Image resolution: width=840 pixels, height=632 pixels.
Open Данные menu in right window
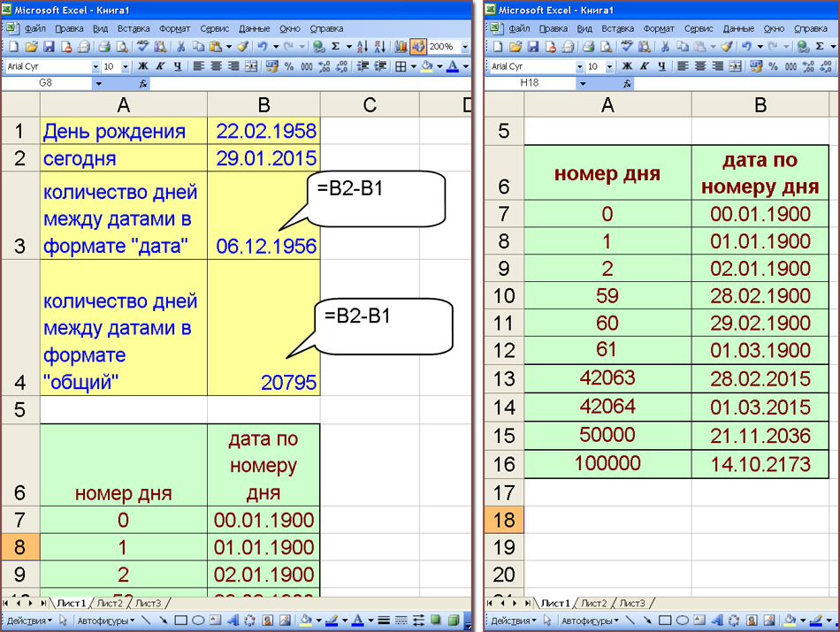(738, 28)
